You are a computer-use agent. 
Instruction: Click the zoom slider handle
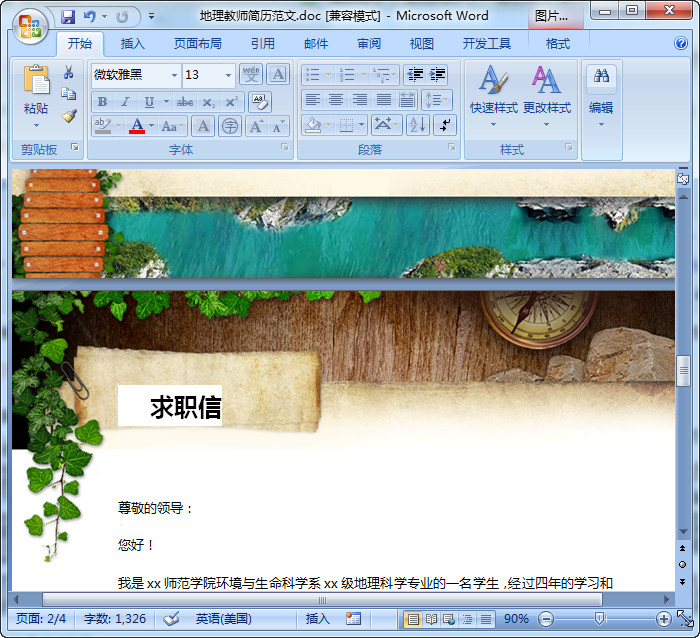point(600,619)
